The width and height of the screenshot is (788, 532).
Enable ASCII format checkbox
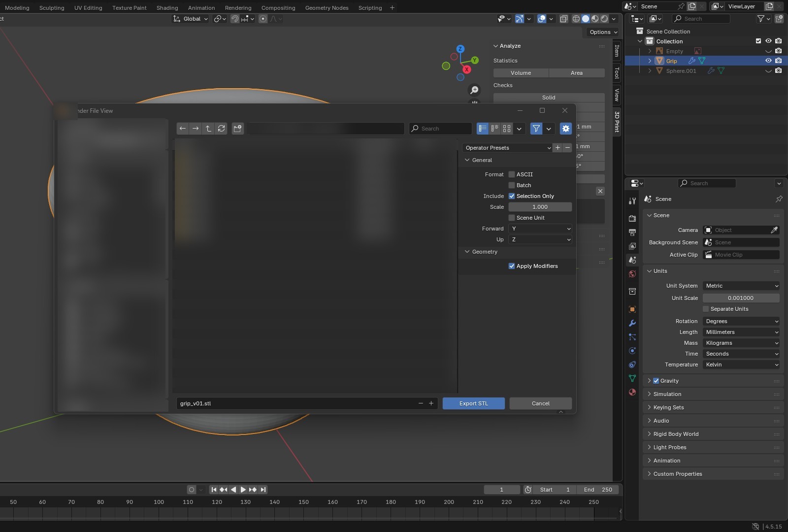512,174
